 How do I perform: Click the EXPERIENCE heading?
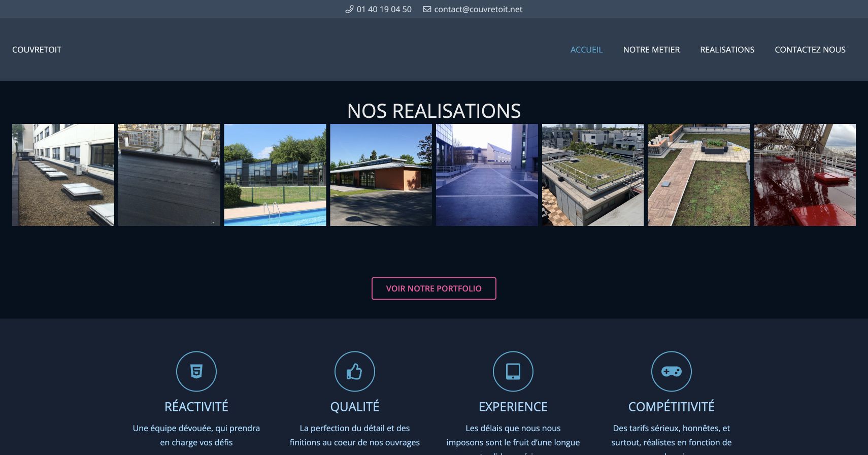513,406
